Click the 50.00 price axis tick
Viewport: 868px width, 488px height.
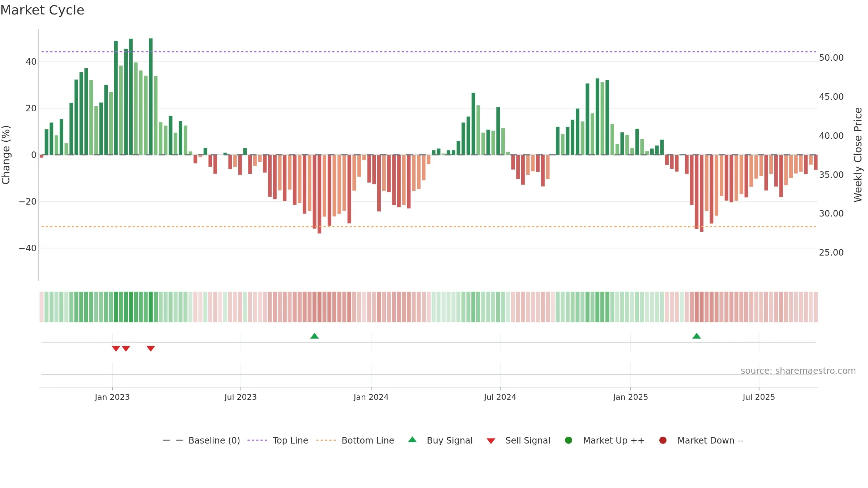click(x=831, y=57)
